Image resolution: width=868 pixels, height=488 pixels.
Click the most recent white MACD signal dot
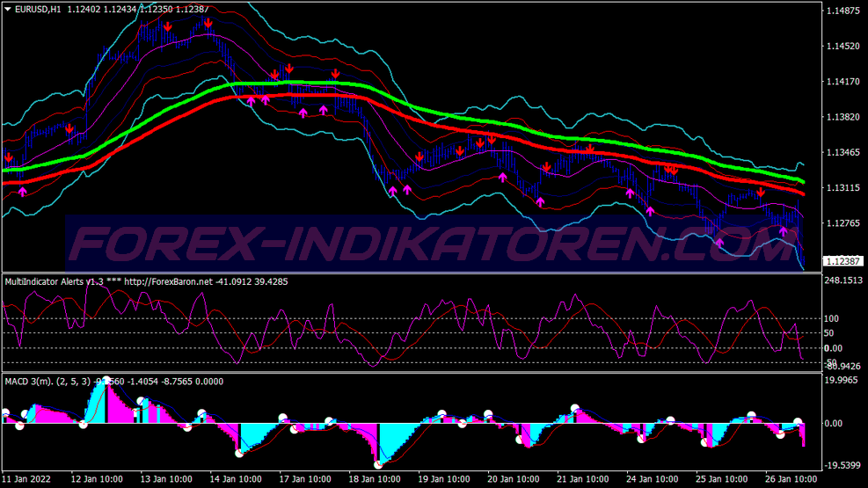click(x=799, y=423)
